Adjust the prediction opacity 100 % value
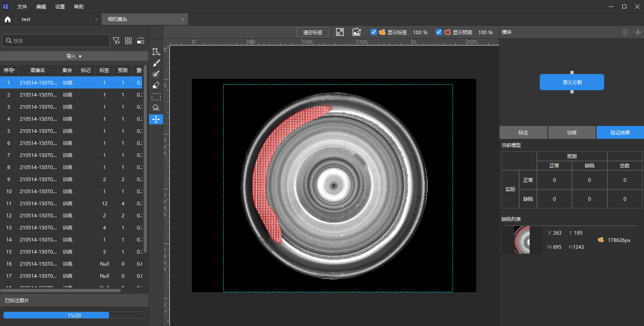 [485, 32]
